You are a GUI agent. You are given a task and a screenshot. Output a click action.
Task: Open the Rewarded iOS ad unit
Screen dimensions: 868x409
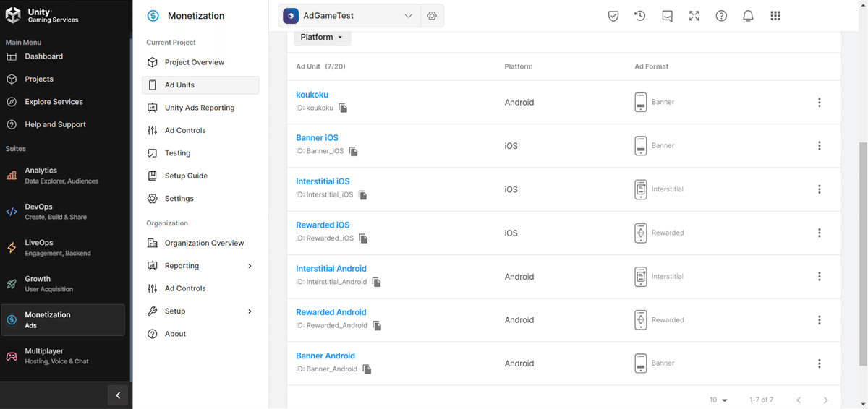tap(323, 225)
